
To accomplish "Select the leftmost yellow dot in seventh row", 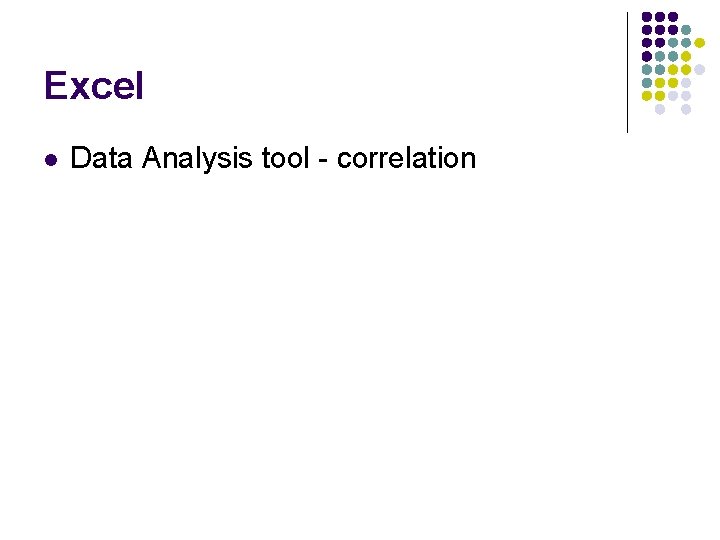I will click(x=647, y=96).
